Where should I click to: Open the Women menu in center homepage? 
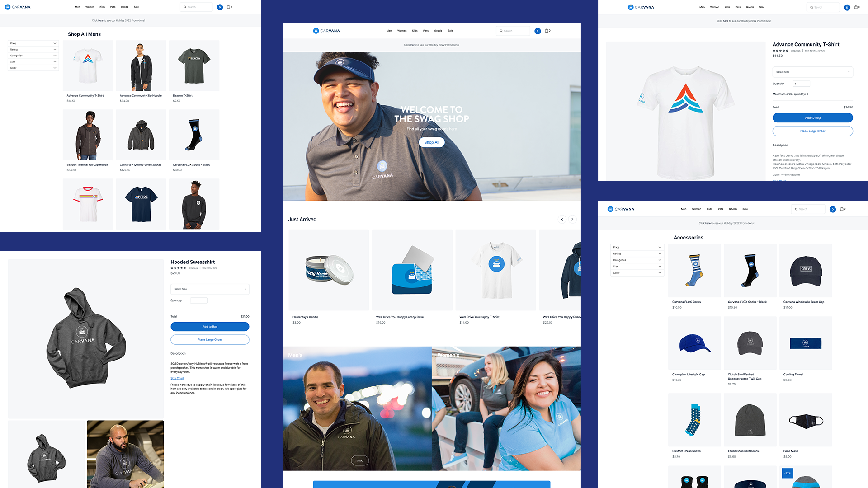[x=402, y=31]
